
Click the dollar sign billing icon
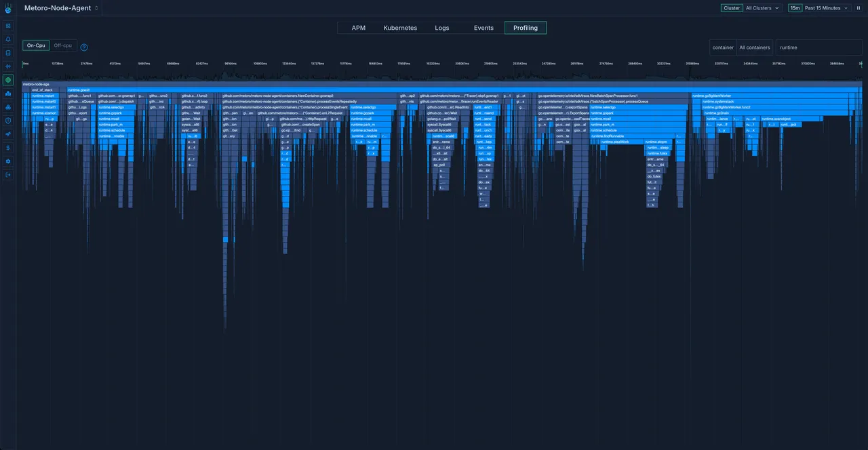pyautogui.click(x=8, y=148)
